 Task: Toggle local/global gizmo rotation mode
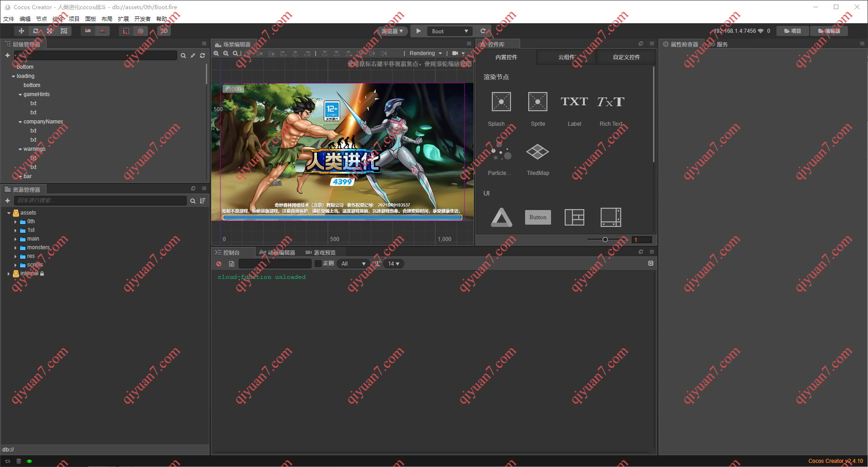click(102, 31)
